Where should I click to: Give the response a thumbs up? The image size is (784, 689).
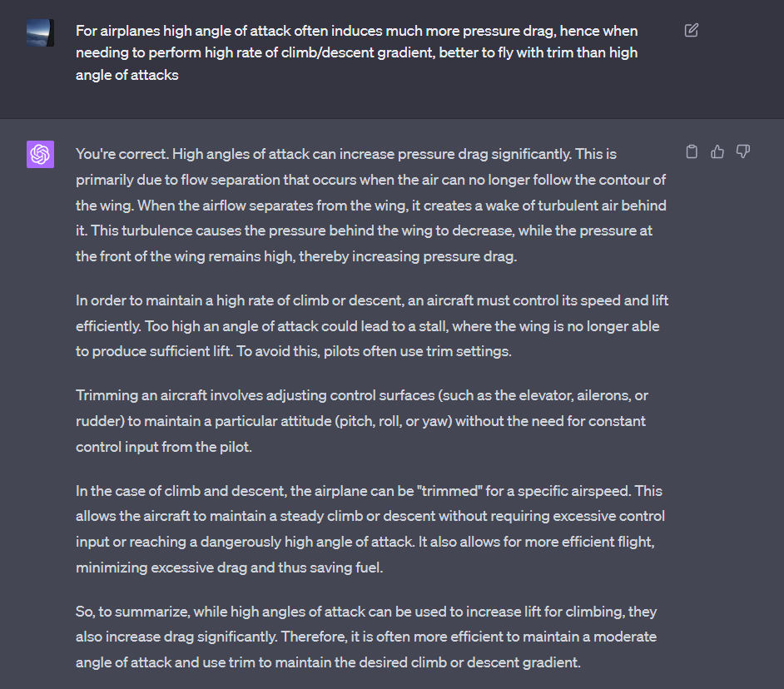pyautogui.click(x=717, y=151)
